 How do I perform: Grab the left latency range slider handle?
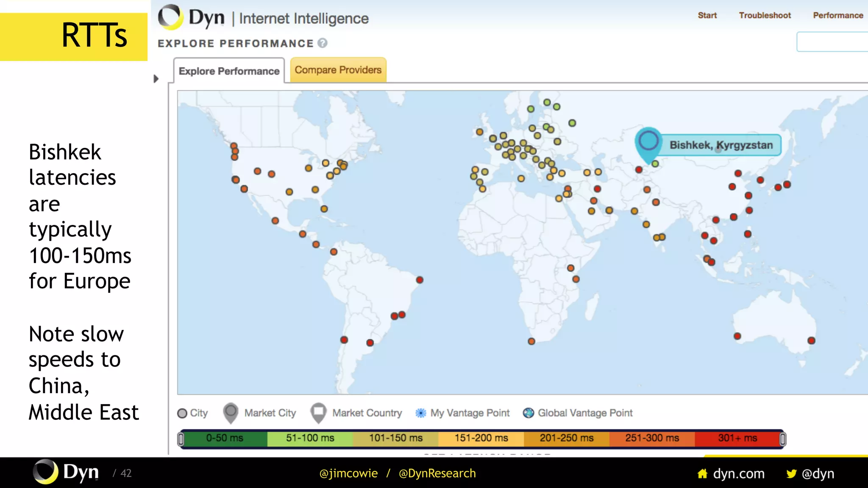[x=181, y=439]
